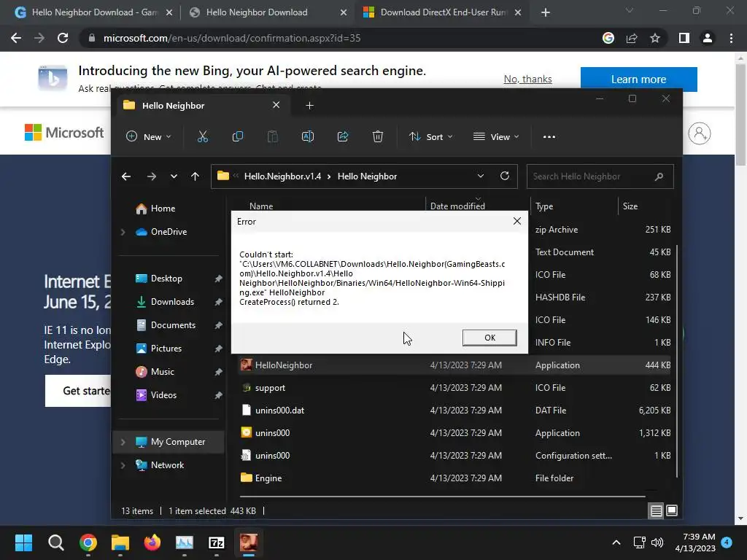Open the View dropdown menu
747x560 pixels.
pyautogui.click(x=496, y=136)
